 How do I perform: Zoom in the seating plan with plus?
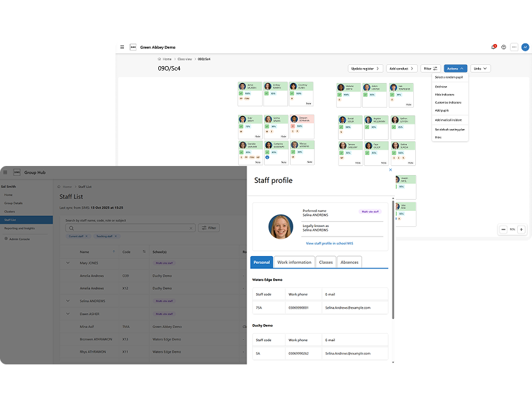[521, 229]
